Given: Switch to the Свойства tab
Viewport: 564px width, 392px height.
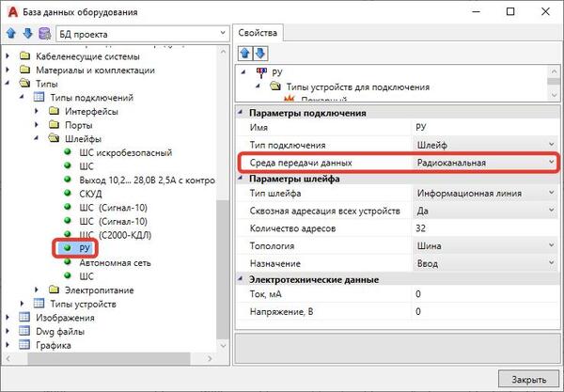Looking at the screenshot, I should (x=254, y=31).
